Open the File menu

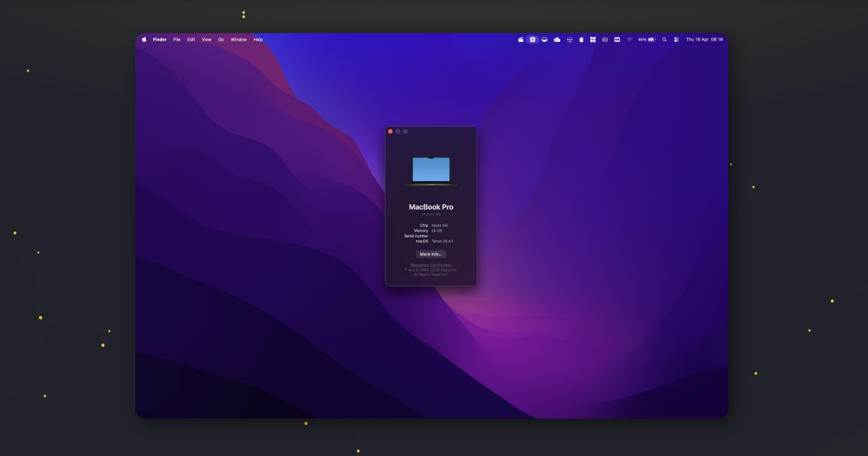[x=176, y=40]
